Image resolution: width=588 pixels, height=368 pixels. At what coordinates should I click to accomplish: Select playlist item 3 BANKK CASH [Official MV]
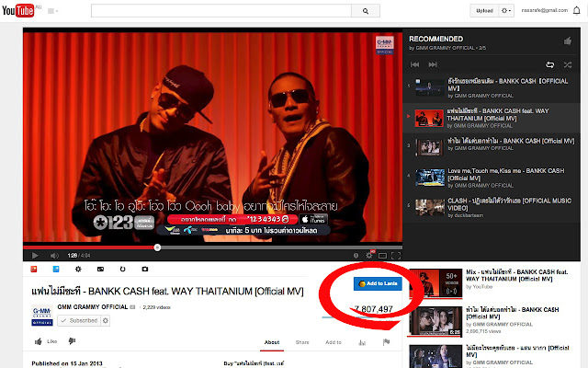[x=492, y=147]
